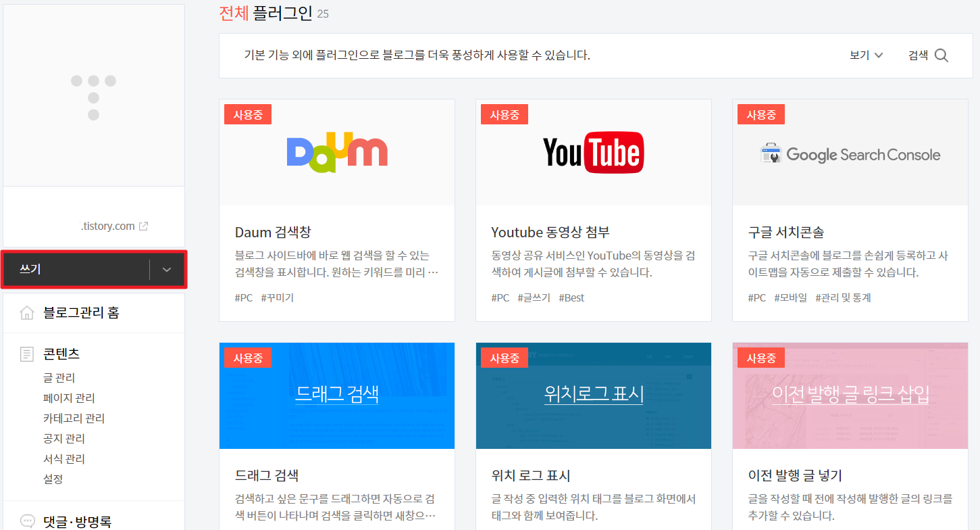Click the 구글 서치콘솔 description text
Image resolution: width=980 pixels, height=530 pixels.
click(848, 264)
